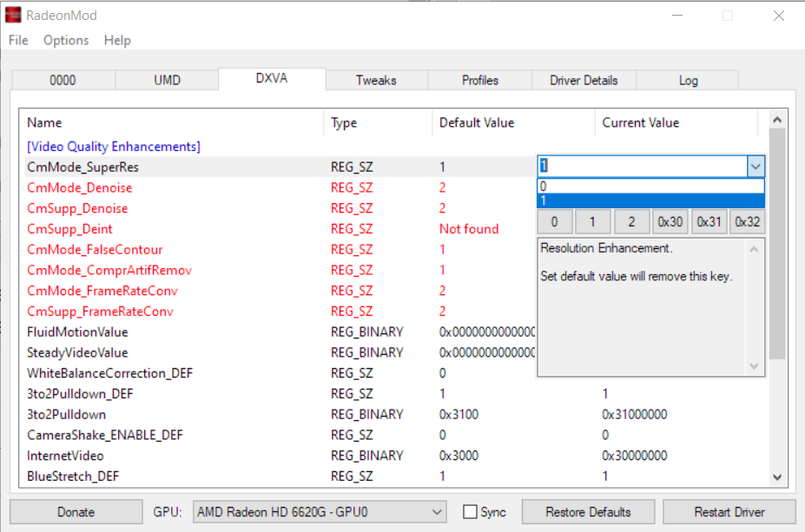Choose option 0 in the dropdown list
805x532 pixels.
pyautogui.click(x=650, y=187)
